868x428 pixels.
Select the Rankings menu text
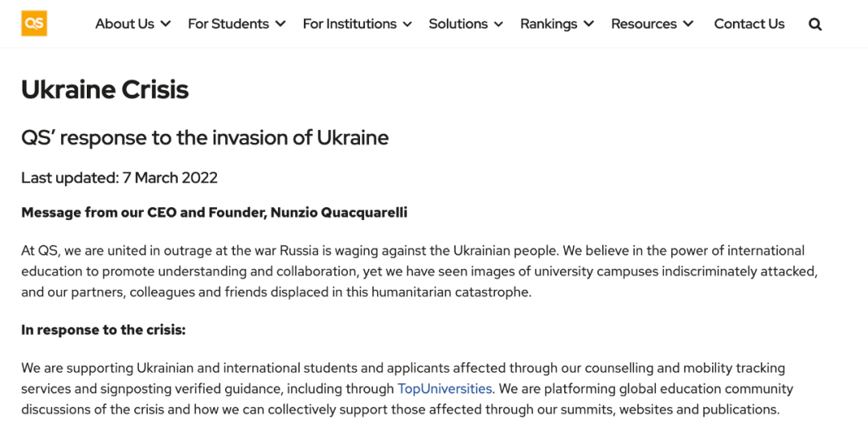tap(549, 24)
